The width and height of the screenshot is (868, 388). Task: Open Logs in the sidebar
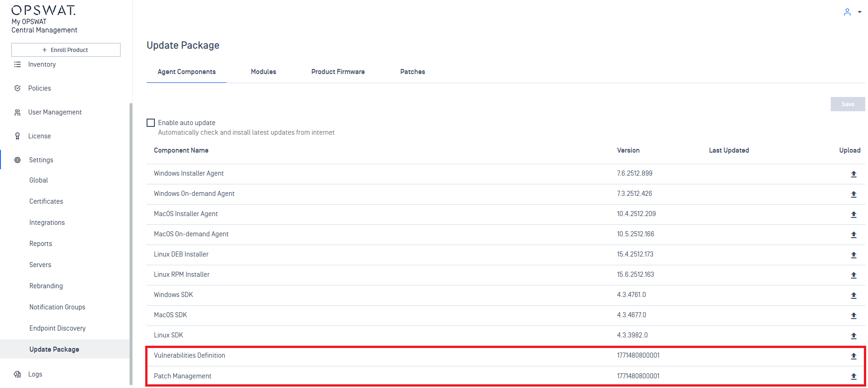point(35,374)
